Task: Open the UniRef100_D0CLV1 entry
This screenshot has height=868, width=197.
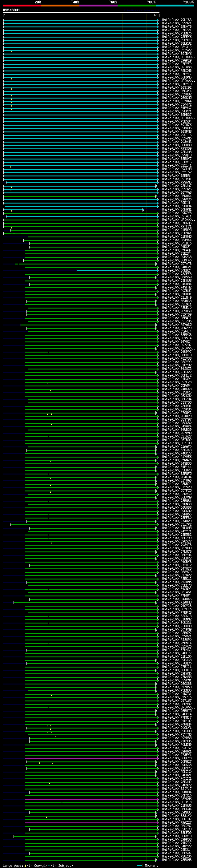Action: (177, 728)
